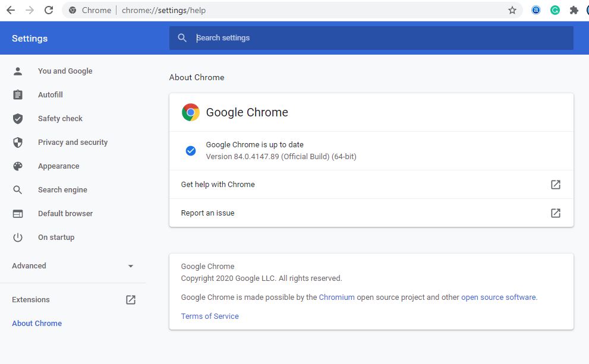
Task: Open the Search engine section
Action: click(x=62, y=190)
